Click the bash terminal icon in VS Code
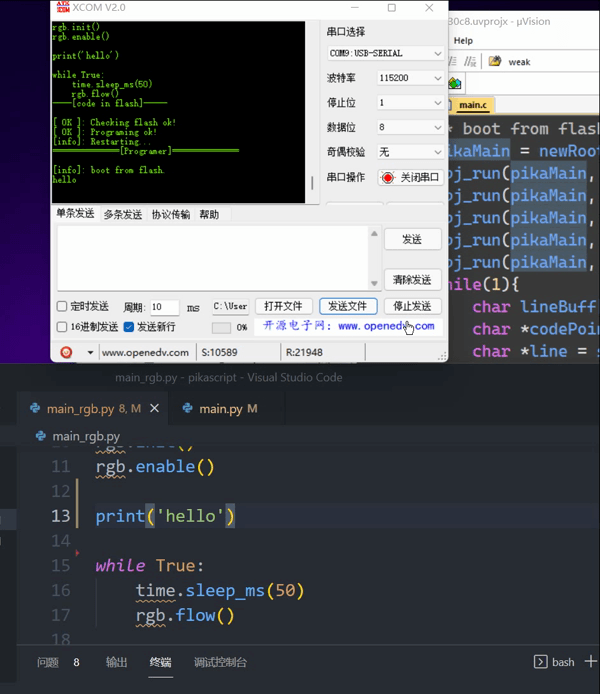600x694 pixels. click(540, 662)
